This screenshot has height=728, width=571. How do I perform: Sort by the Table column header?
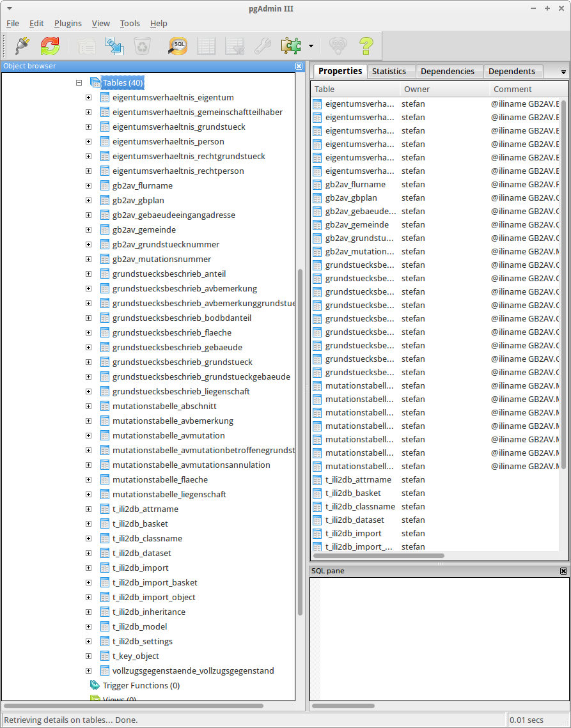click(356, 89)
